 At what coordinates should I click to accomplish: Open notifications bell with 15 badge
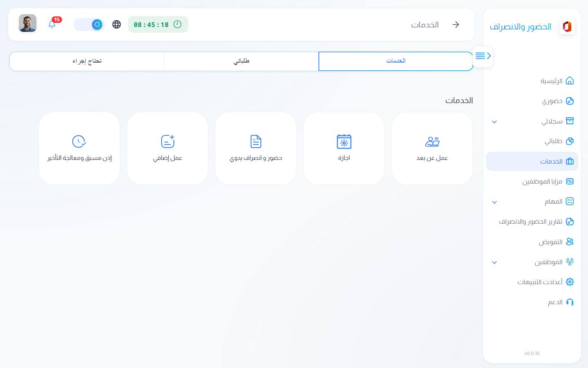(52, 24)
